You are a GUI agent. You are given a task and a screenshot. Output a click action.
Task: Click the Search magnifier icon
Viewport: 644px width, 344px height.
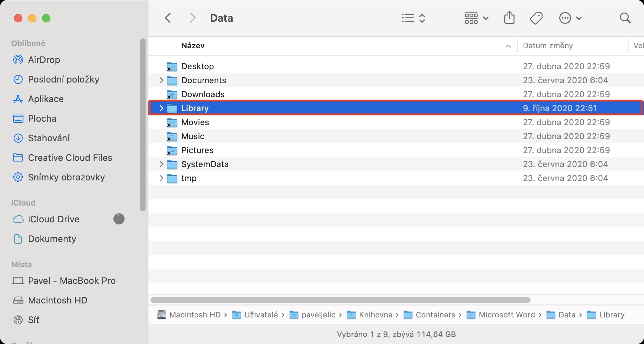[x=625, y=18]
